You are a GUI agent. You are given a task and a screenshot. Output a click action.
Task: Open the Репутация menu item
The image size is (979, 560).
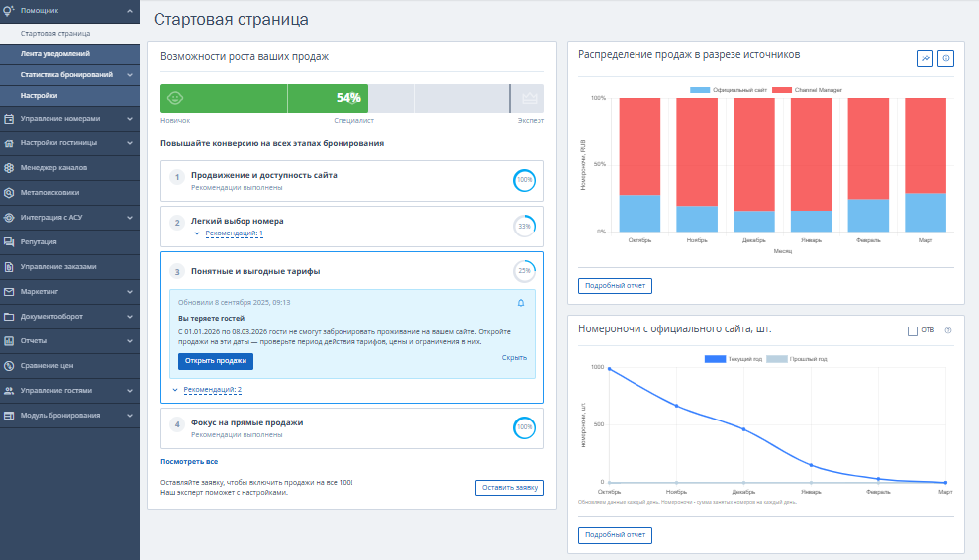point(70,242)
